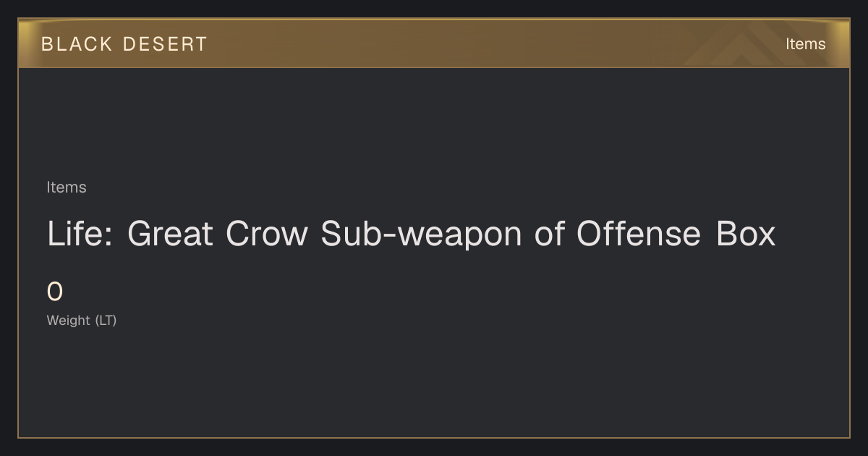The width and height of the screenshot is (868, 456).
Task: Click the weight value 0
Action: click(55, 292)
